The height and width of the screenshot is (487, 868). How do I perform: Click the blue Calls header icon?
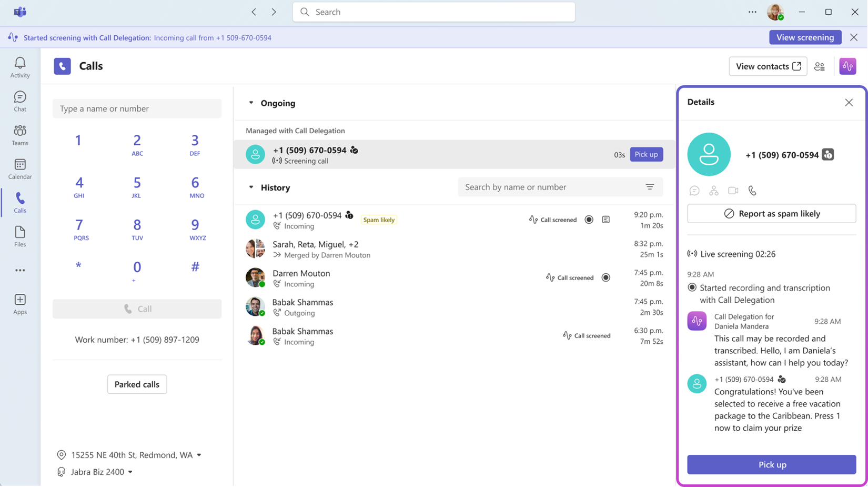(62, 66)
